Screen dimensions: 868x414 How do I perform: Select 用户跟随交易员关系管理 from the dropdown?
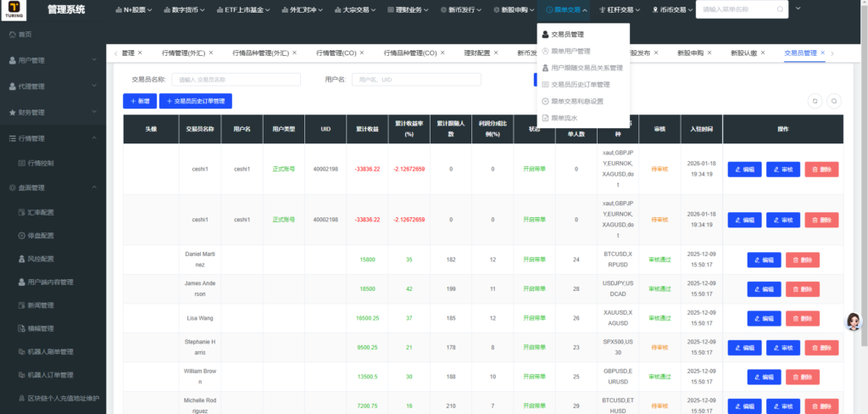click(583, 68)
